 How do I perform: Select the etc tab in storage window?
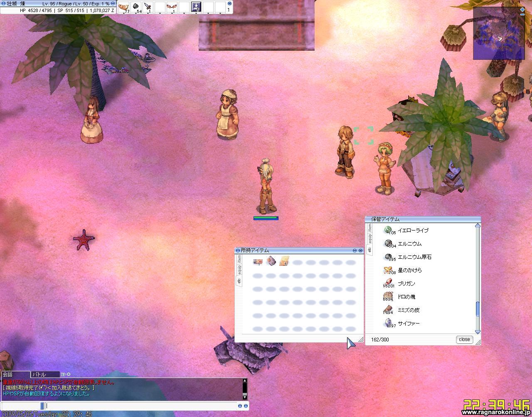pyautogui.click(x=370, y=250)
